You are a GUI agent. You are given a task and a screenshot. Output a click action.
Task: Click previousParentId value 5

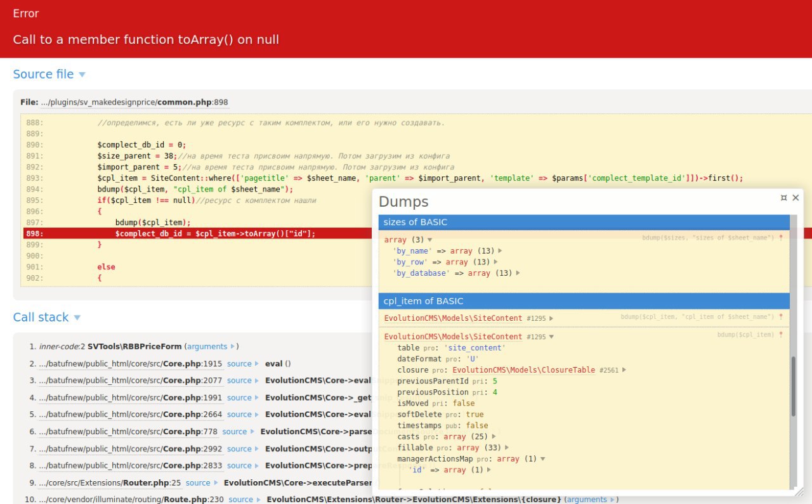click(495, 381)
